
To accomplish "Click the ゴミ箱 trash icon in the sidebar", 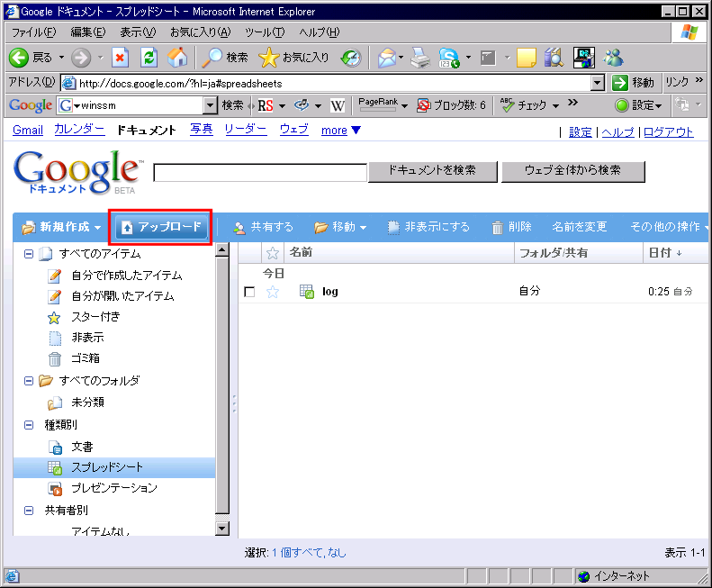I will (x=55, y=358).
